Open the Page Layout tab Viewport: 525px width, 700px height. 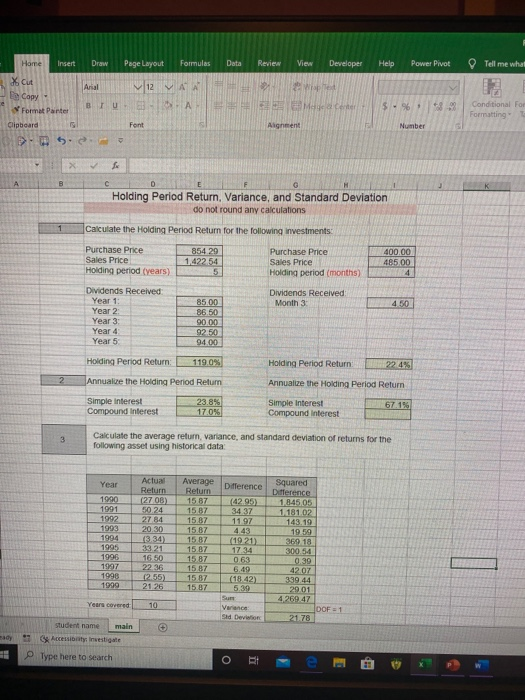pos(144,63)
